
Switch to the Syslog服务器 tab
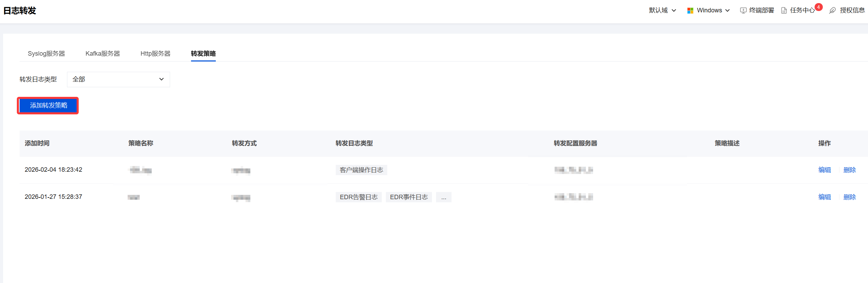click(46, 54)
